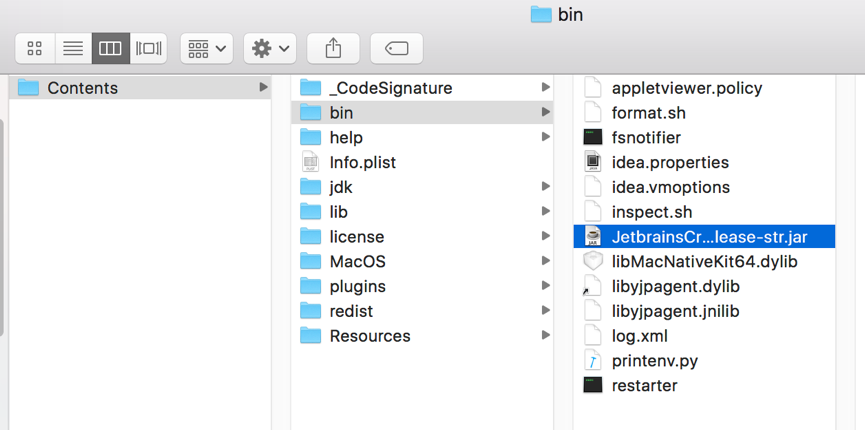Viewport: 865px width, 430px height.
Task: Select the file name log.xml
Action: tap(639, 336)
